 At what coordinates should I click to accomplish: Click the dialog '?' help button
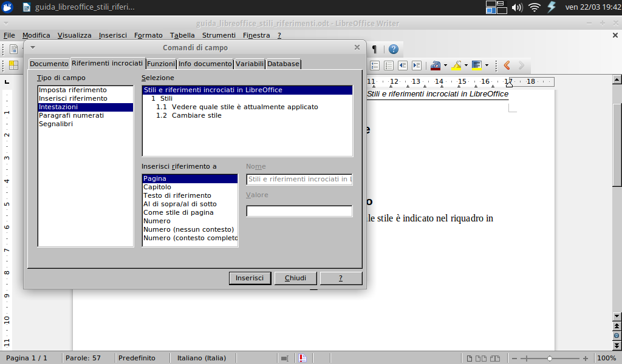point(341,278)
